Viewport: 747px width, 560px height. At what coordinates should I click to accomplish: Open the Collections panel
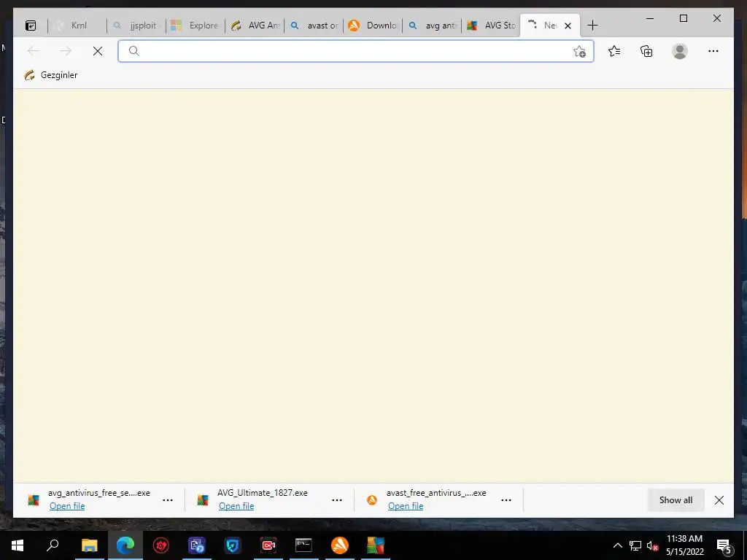pyautogui.click(x=646, y=51)
